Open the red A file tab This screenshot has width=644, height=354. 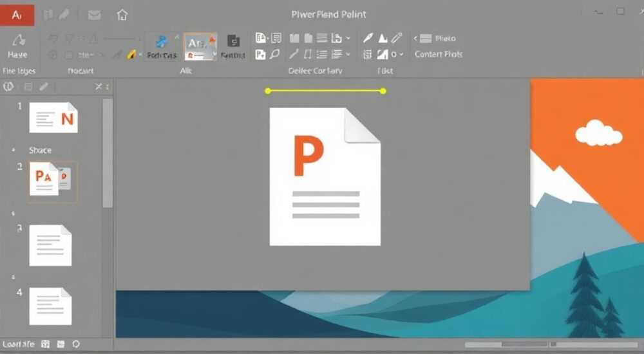[17, 15]
